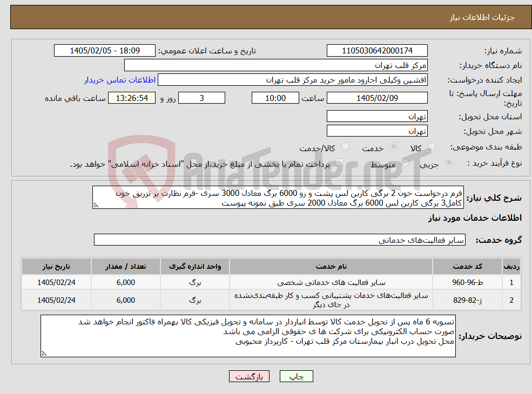
Task: Click the resize handle of description textarea
Action: (x=96, y=205)
